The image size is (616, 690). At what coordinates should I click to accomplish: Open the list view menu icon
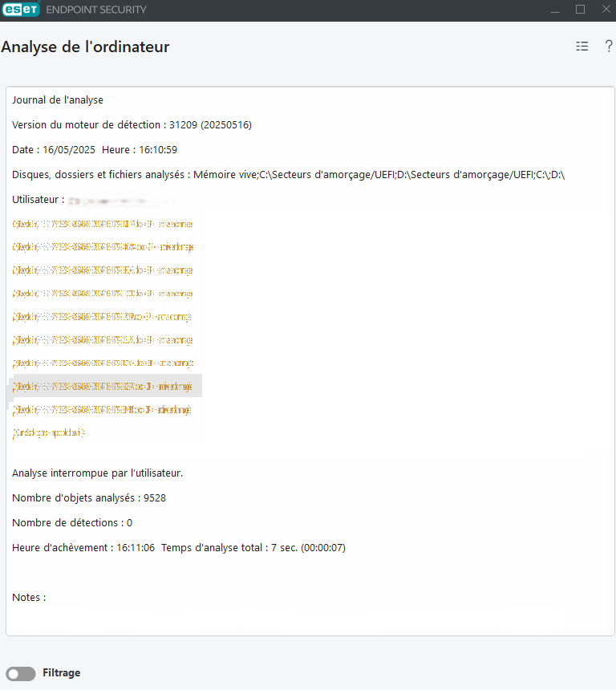point(582,47)
